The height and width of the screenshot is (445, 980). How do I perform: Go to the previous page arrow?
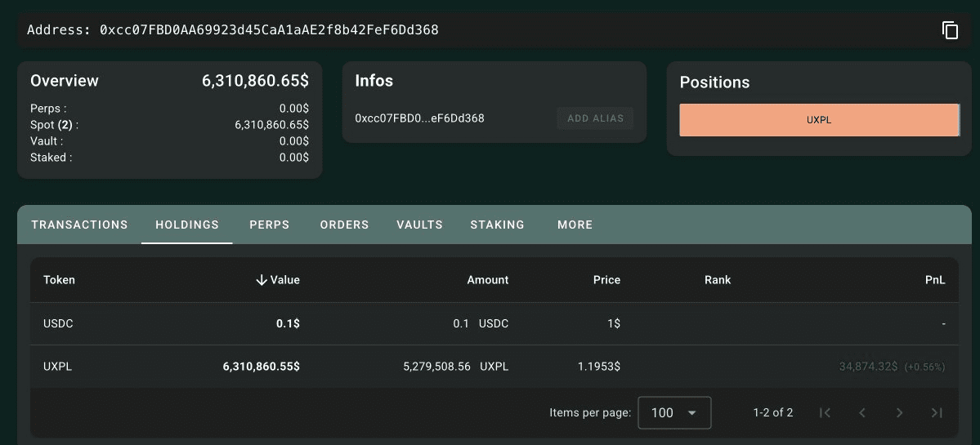[x=862, y=412]
